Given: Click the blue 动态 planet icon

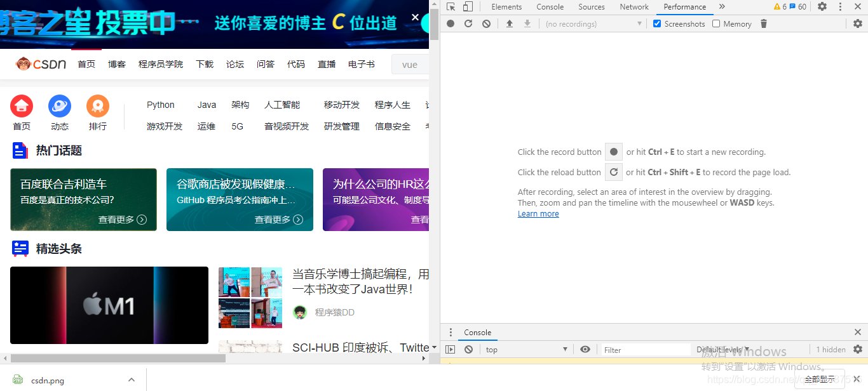Looking at the screenshot, I should pyautogui.click(x=60, y=106).
